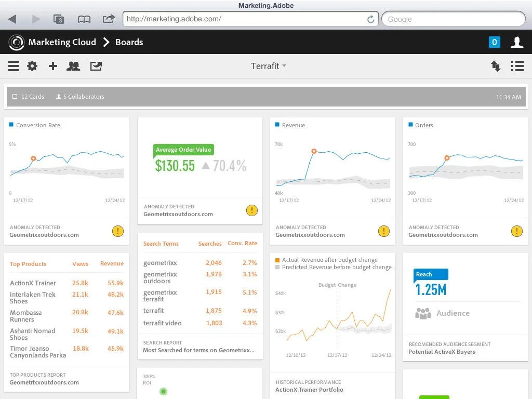Sort by Views column header
532x399 pixels.
(80, 263)
